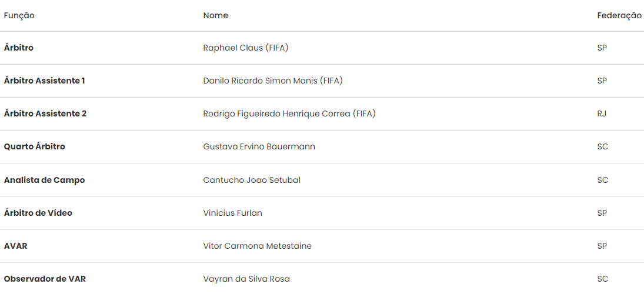Click the name Vinicius Furlan

pyautogui.click(x=233, y=213)
